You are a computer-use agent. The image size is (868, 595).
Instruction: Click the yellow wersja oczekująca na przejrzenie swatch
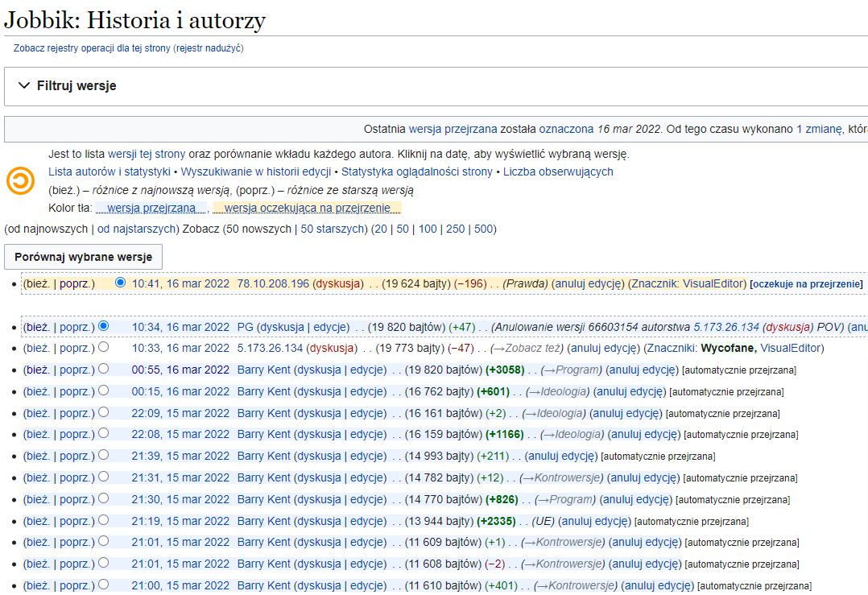(x=308, y=208)
